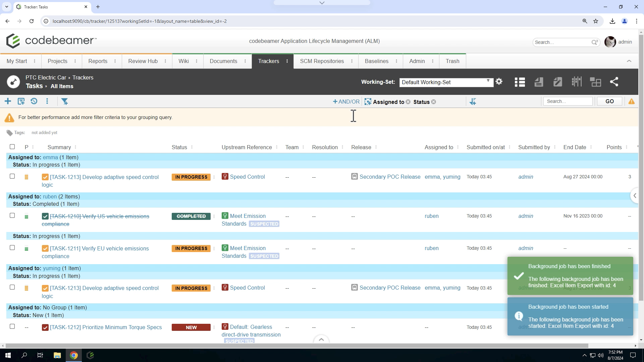Open the Working-Set settings gear
Image resolution: width=644 pixels, height=362 pixels.
click(x=499, y=81)
